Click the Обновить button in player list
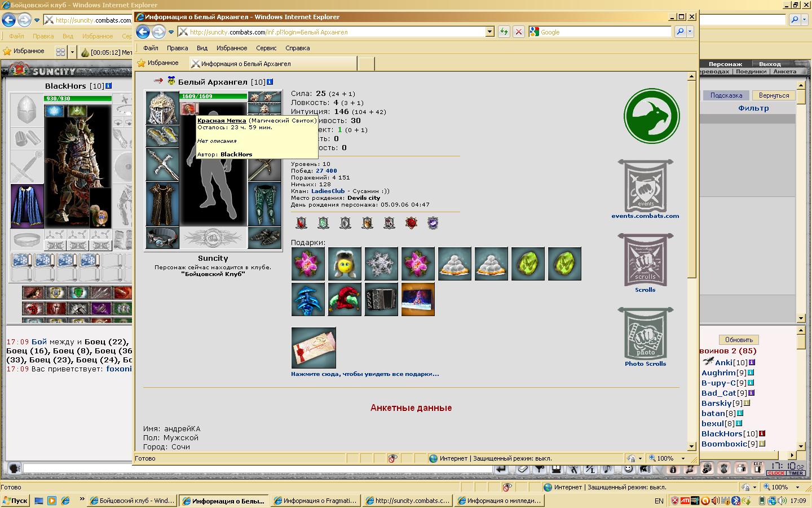 (739, 340)
